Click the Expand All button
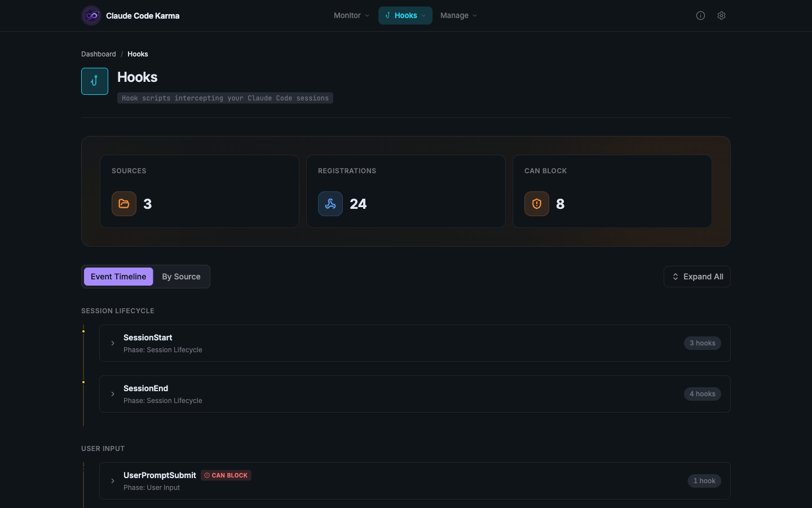Viewport: 812px width, 508px height. click(x=697, y=277)
